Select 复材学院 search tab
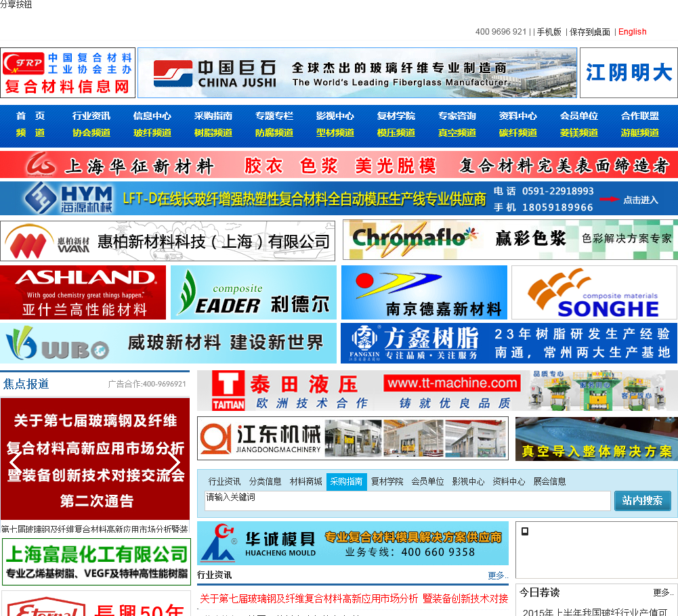This screenshot has width=678, height=616. 387,481
